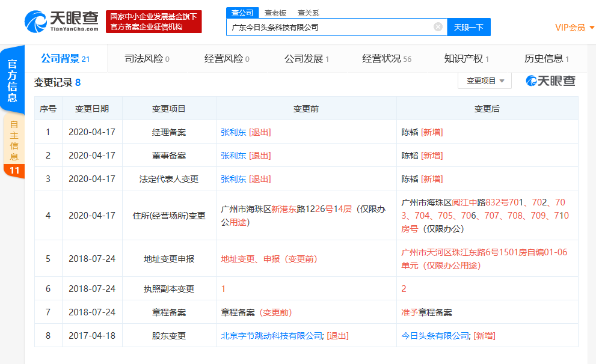Click 变更后 column header
Viewport: 596px width, 364px height.
487,109
